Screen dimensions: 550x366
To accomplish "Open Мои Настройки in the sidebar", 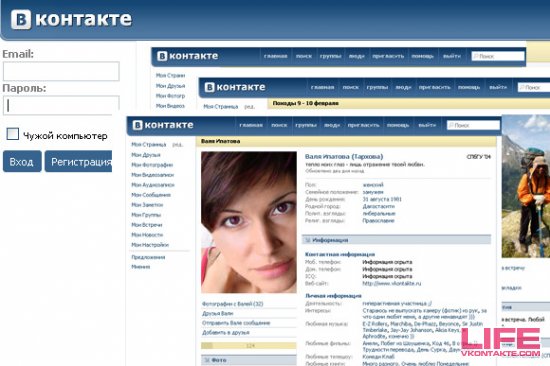I will [150, 245].
